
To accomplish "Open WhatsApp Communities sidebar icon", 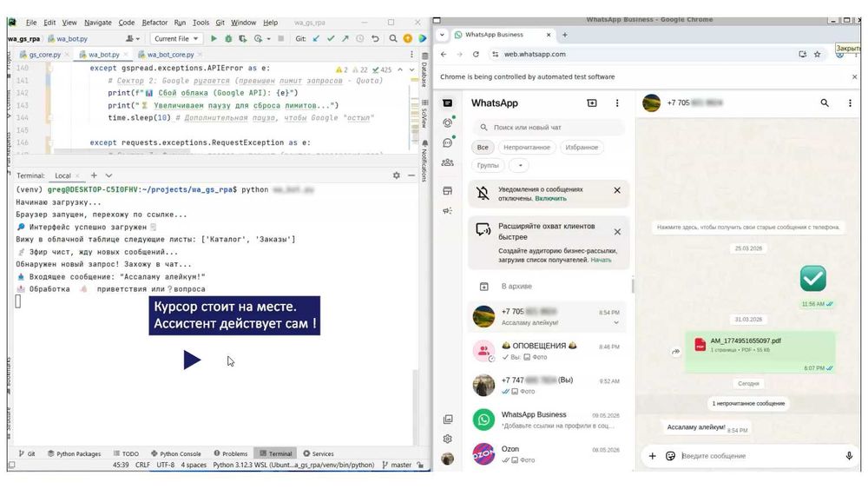I will [x=447, y=162].
